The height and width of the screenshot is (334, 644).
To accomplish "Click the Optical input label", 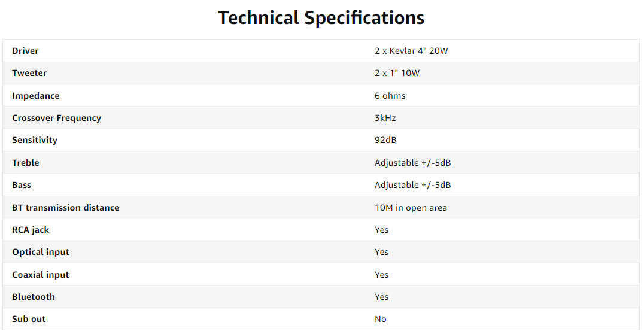I will tap(41, 252).
